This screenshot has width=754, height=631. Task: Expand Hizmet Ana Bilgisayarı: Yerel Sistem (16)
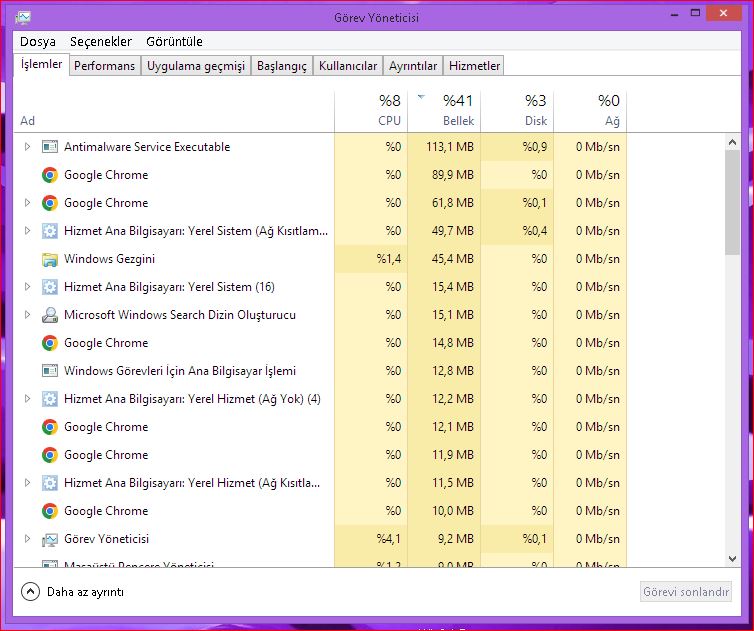pos(27,287)
